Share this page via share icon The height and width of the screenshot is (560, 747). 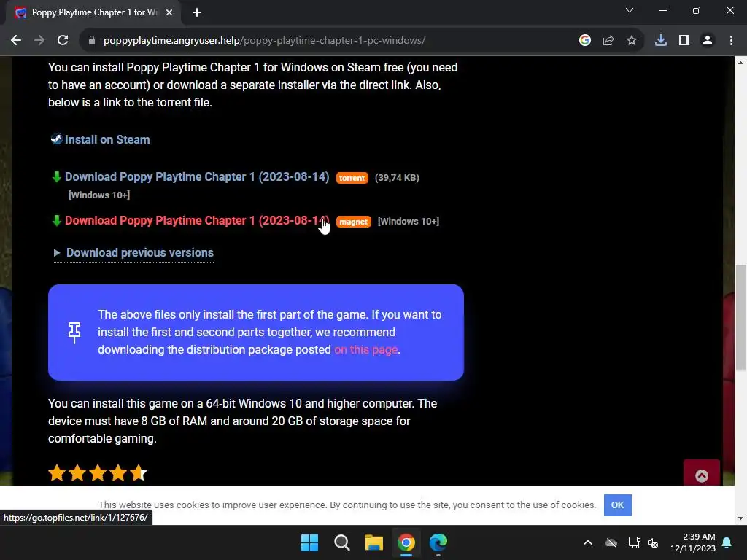(608, 41)
